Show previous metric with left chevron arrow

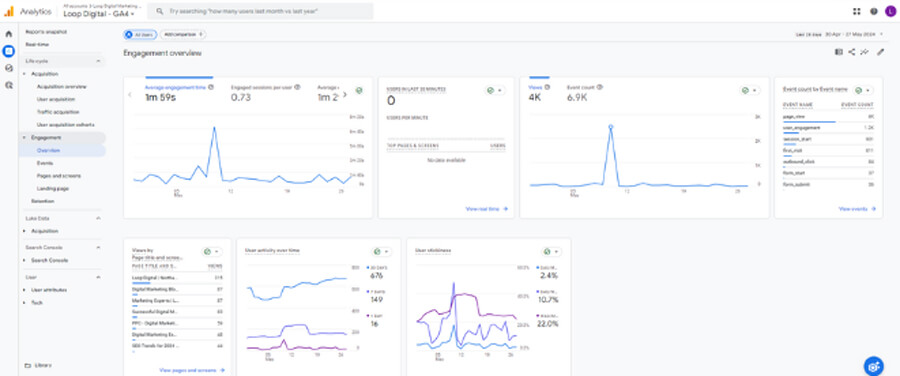130,95
